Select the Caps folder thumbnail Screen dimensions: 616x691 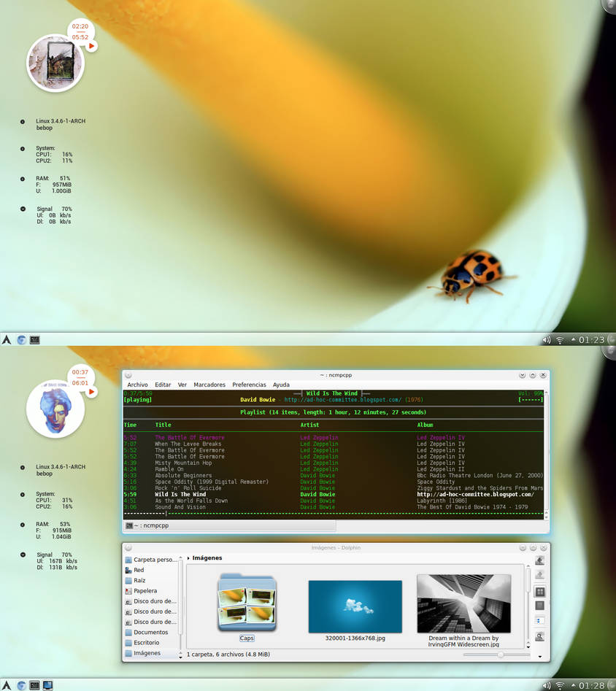[x=247, y=604]
